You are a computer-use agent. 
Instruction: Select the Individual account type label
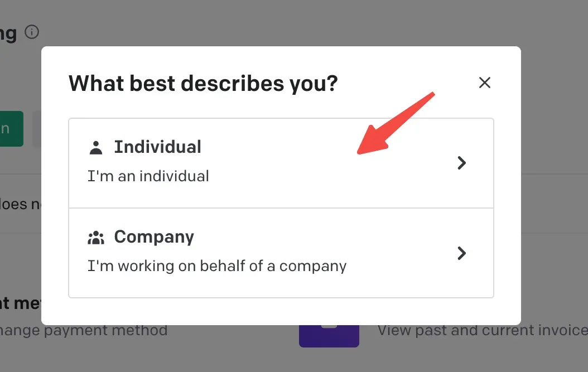(x=157, y=147)
